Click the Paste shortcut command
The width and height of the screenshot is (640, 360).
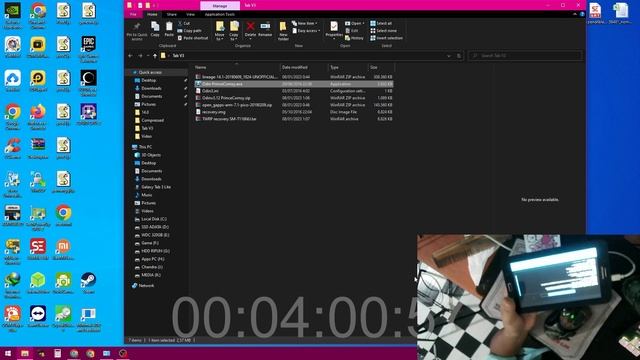(193, 38)
